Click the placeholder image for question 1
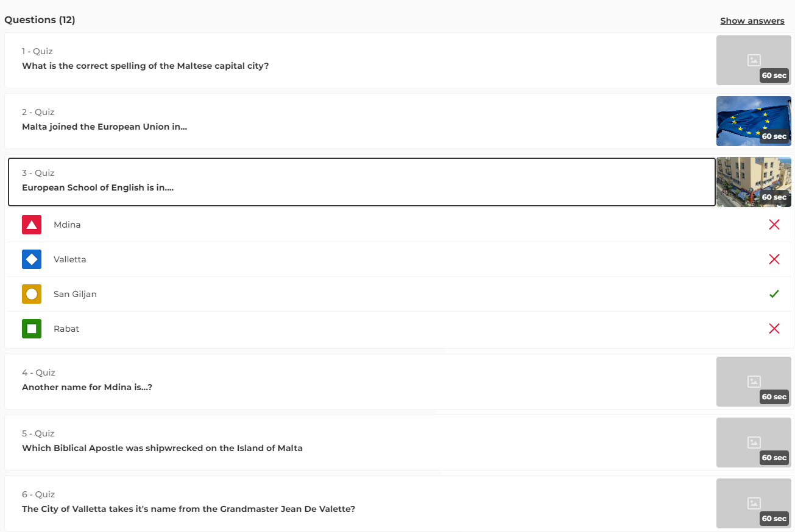The height and width of the screenshot is (532, 795). (x=753, y=60)
